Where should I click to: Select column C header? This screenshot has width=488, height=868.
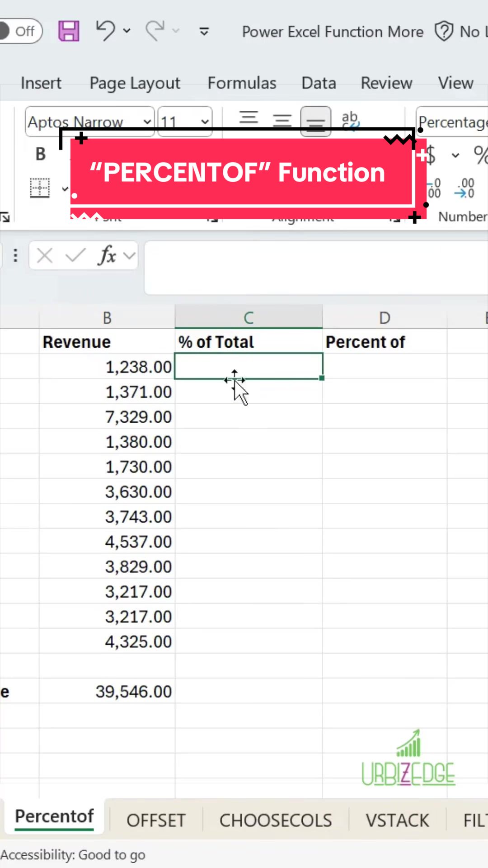pos(249,317)
